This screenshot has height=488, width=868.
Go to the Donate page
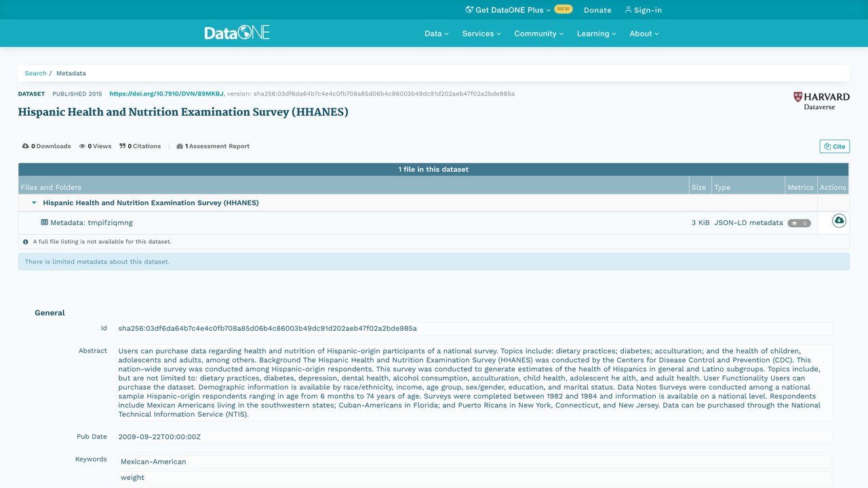pos(597,10)
